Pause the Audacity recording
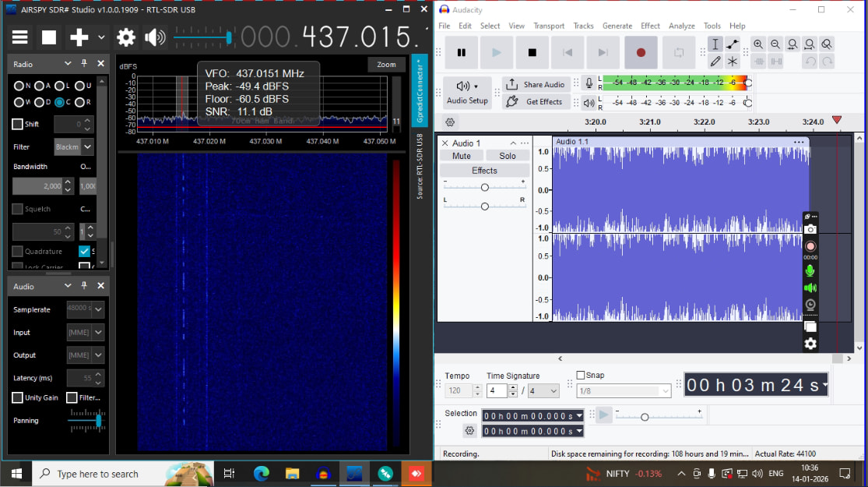The height and width of the screenshot is (487, 868). click(x=462, y=52)
